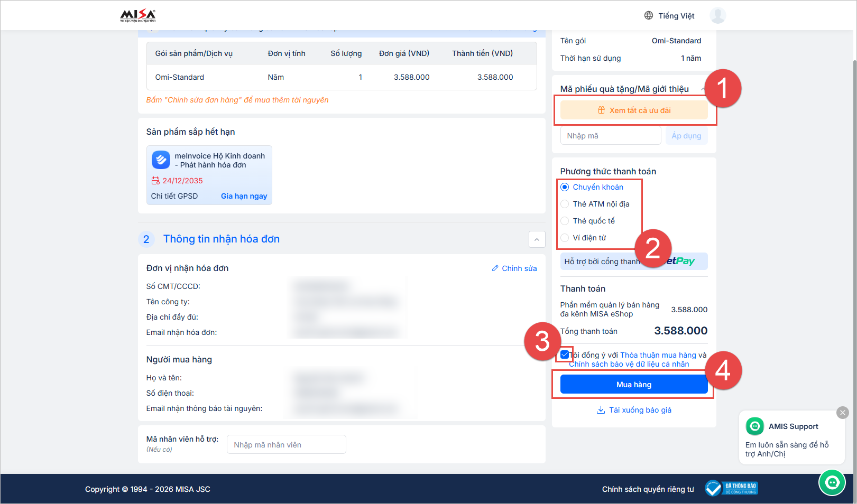Click the Năm unit cell in table

pyautogui.click(x=276, y=77)
